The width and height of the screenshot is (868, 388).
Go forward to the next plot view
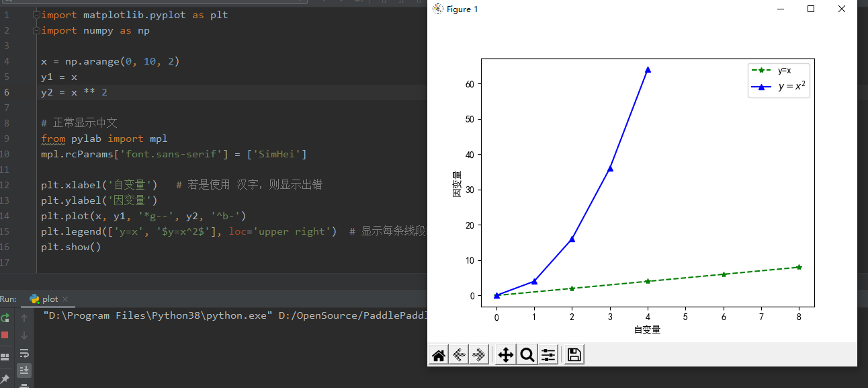click(479, 354)
